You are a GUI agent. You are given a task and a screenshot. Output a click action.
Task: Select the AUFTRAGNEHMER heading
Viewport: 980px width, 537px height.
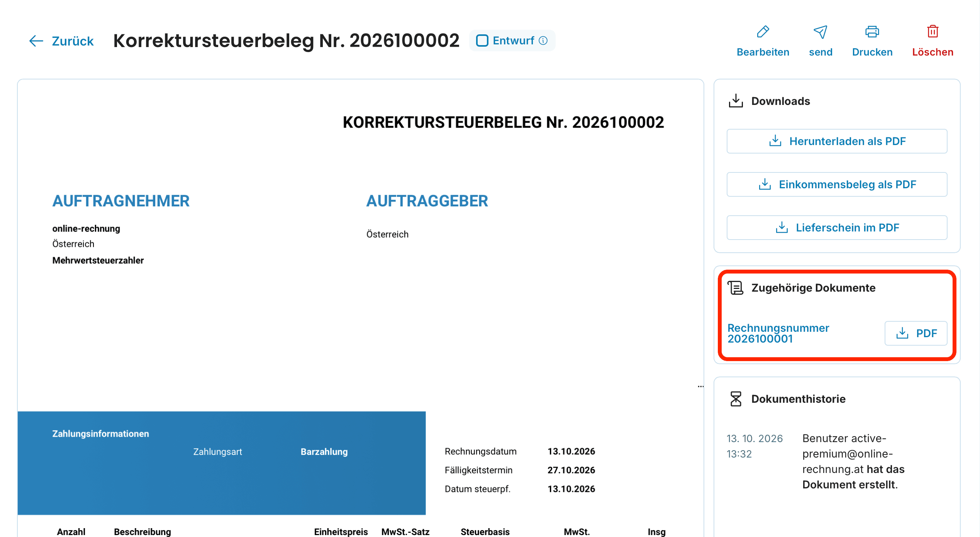(x=121, y=201)
